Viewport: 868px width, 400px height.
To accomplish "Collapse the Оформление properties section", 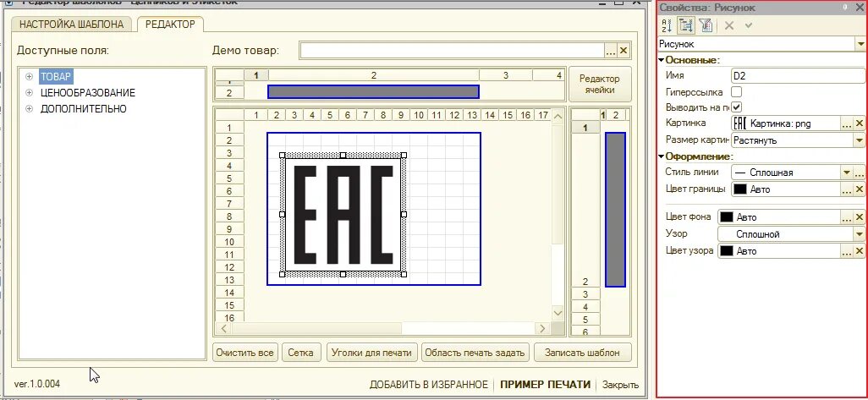I will pyautogui.click(x=662, y=156).
